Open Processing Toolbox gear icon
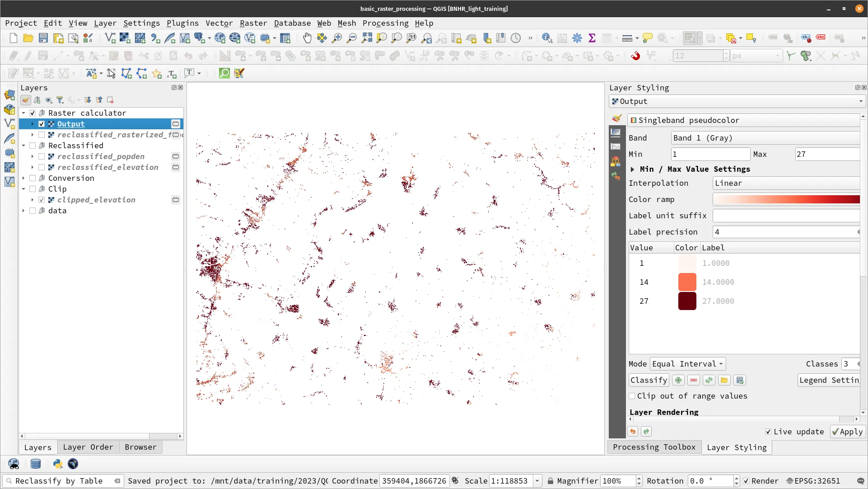Screen dimensions: 868x489 click(577, 38)
